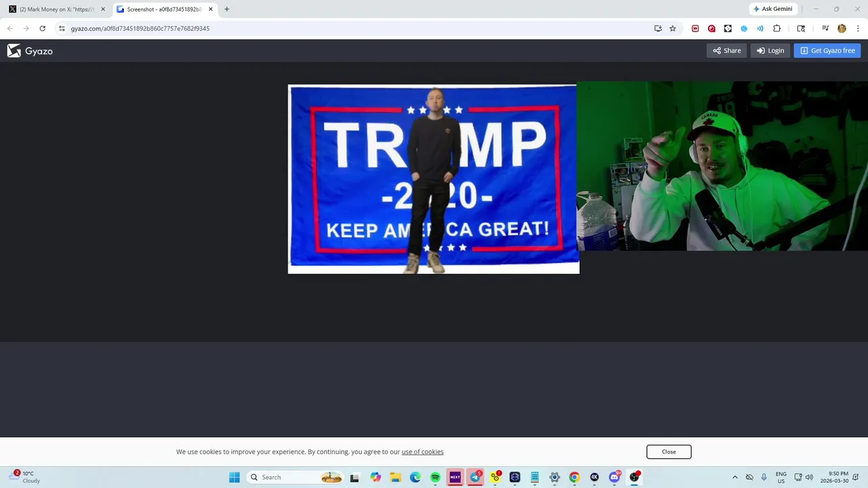Screen dimensions: 868x488
Task: Select the Screenshot Gyazo browser tab
Action: click(163, 9)
